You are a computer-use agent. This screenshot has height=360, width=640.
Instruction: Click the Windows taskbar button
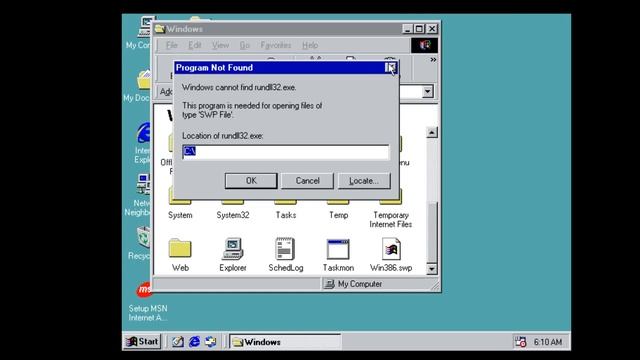click(284, 342)
